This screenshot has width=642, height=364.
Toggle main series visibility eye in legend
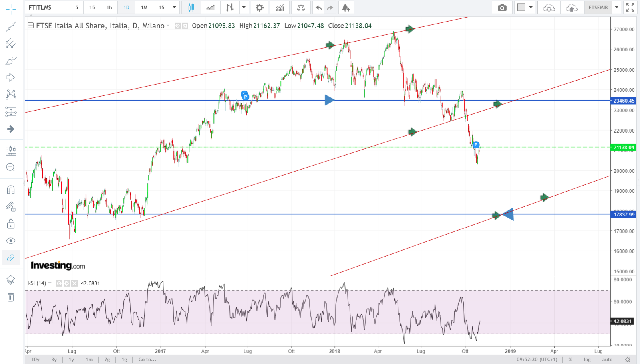[x=178, y=26]
